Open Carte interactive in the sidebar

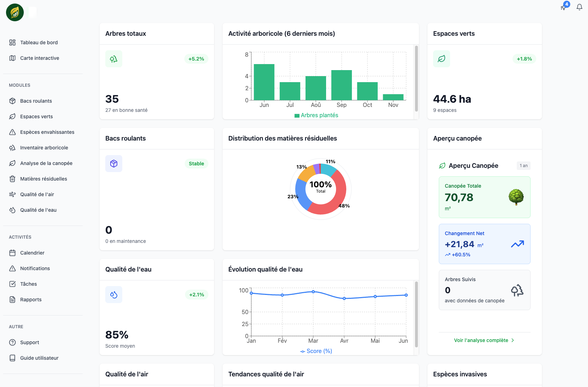coord(39,58)
